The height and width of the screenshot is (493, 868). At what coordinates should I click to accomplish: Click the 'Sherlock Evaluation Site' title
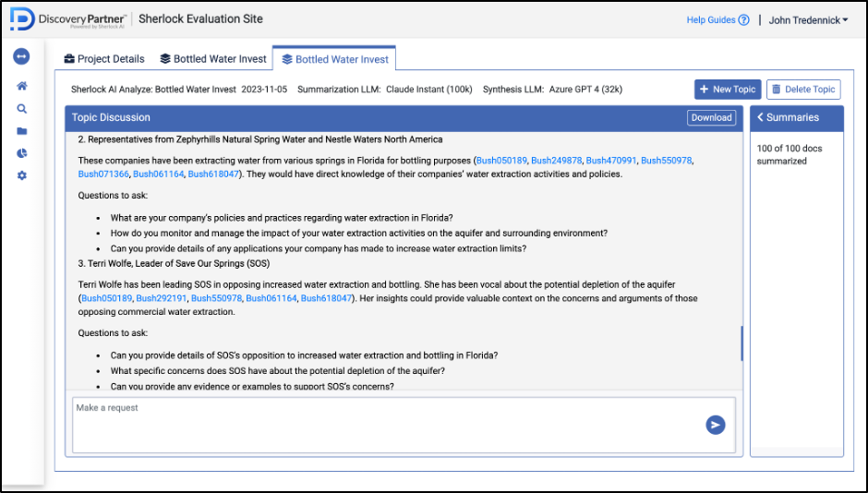tap(200, 18)
